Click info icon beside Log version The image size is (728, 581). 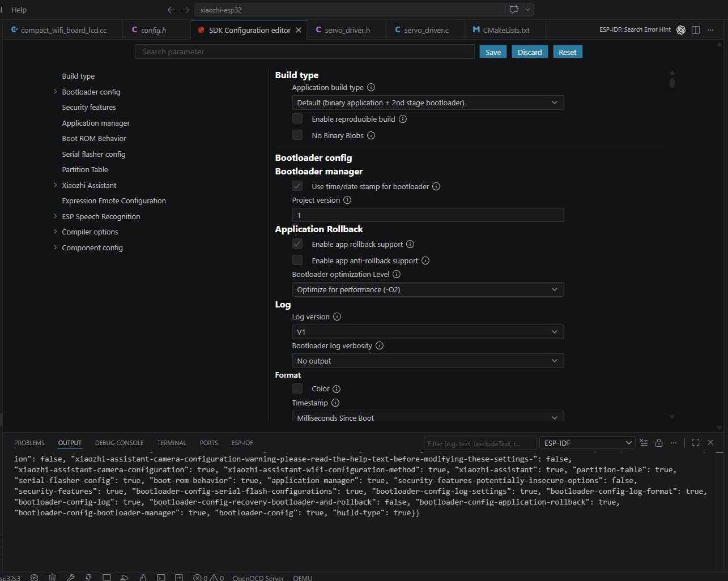pos(337,317)
